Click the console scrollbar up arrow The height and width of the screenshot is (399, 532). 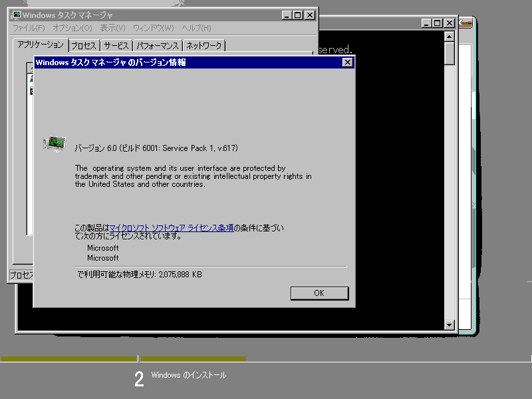tap(450, 37)
